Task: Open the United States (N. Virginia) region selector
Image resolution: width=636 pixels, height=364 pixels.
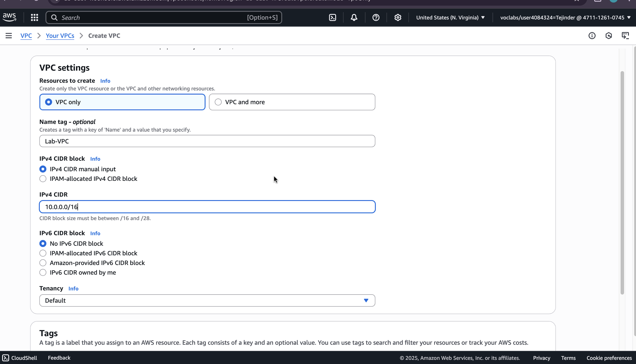Action: (x=450, y=17)
